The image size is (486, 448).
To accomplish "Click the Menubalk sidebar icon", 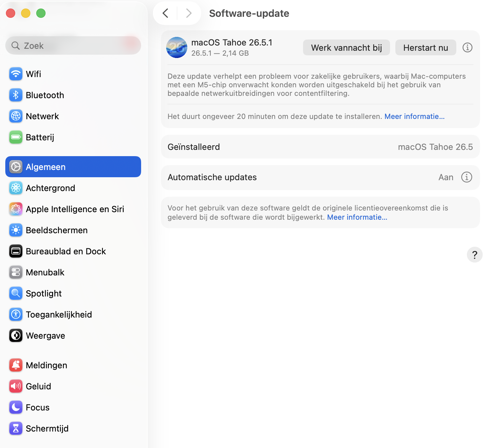I will (16, 272).
